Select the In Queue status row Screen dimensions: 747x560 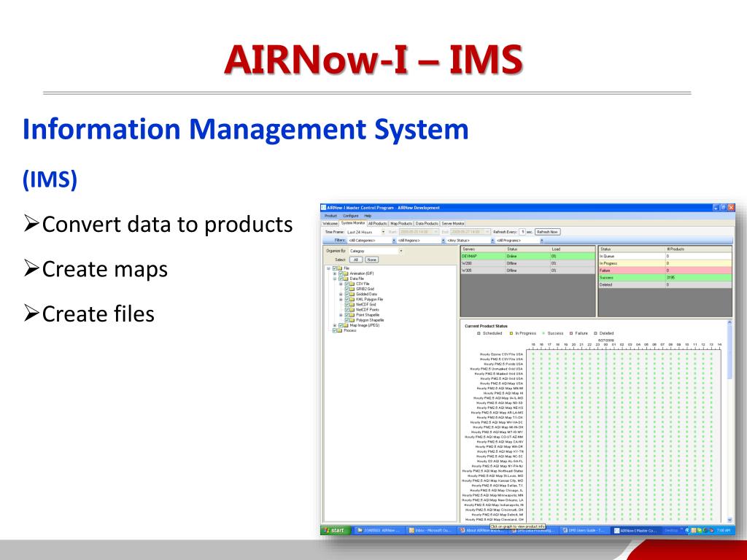click(665, 256)
